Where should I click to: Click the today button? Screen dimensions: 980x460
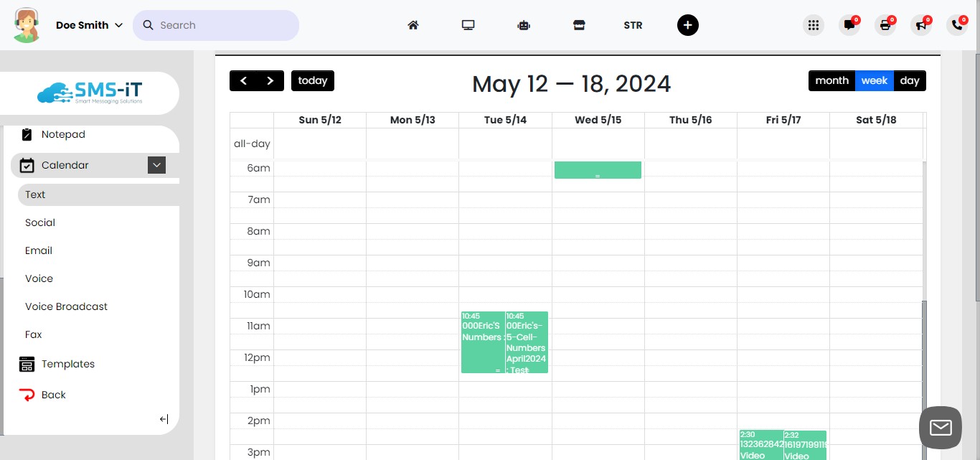pos(312,80)
